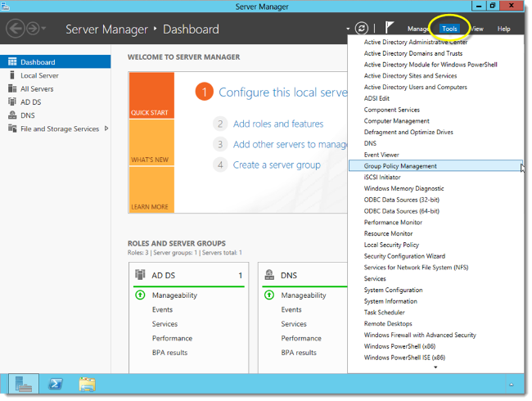The height and width of the screenshot is (401, 532).
Task: Open File Explorer from the taskbar
Action: click(x=88, y=384)
